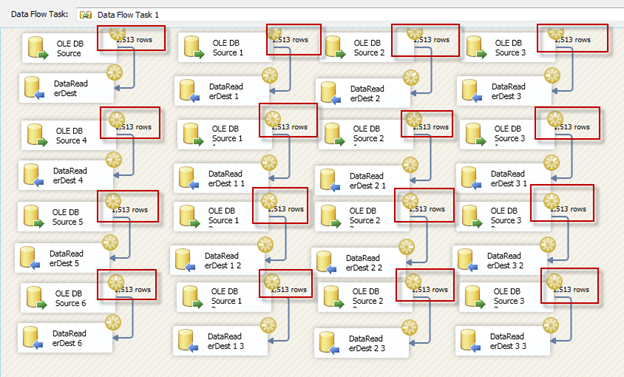
Task: Select the DataReaderDest 2 3 component
Action: pyautogui.click(x=361, y=343)
